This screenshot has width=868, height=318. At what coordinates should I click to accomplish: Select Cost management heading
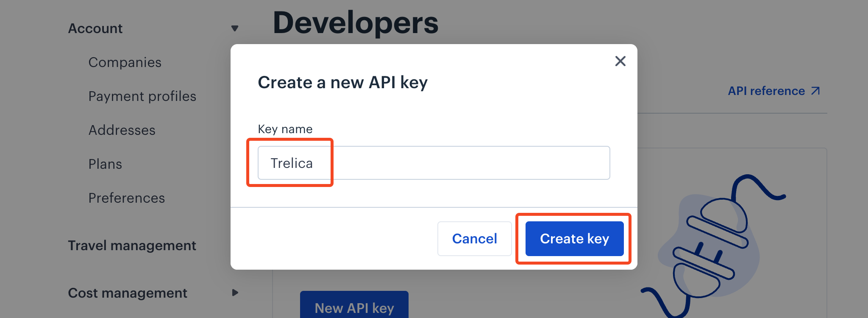pos(128,293)
